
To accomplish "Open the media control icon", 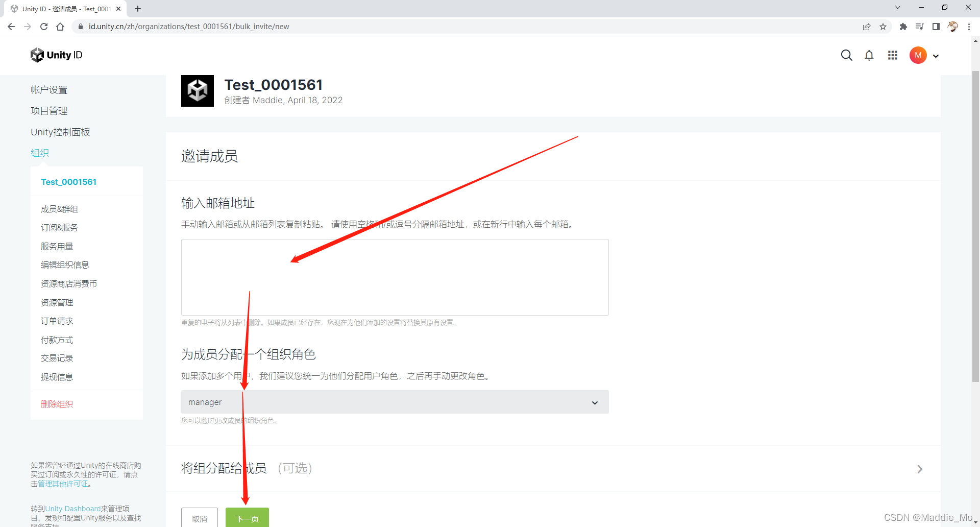I will coord(919,27).
